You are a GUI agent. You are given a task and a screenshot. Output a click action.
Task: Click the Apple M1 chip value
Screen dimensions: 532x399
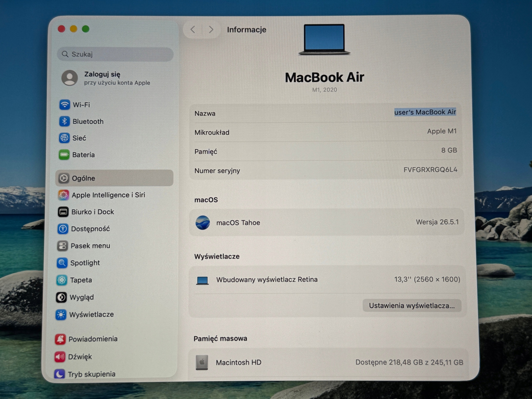[442, 131]
